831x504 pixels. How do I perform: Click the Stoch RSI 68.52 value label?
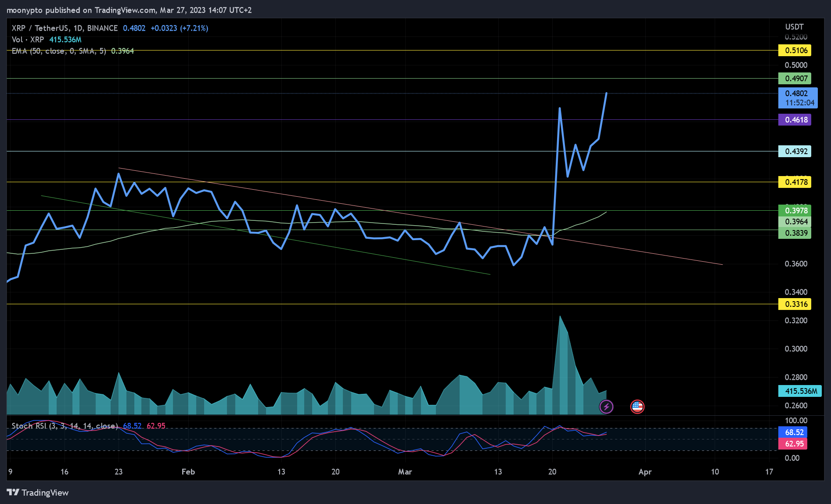[793, 432]
